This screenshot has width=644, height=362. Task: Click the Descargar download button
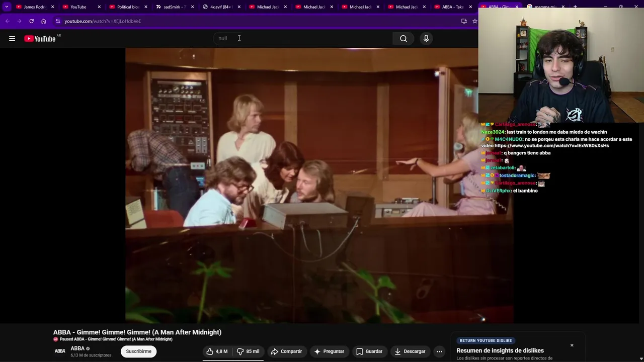click(x=410, y=351)
